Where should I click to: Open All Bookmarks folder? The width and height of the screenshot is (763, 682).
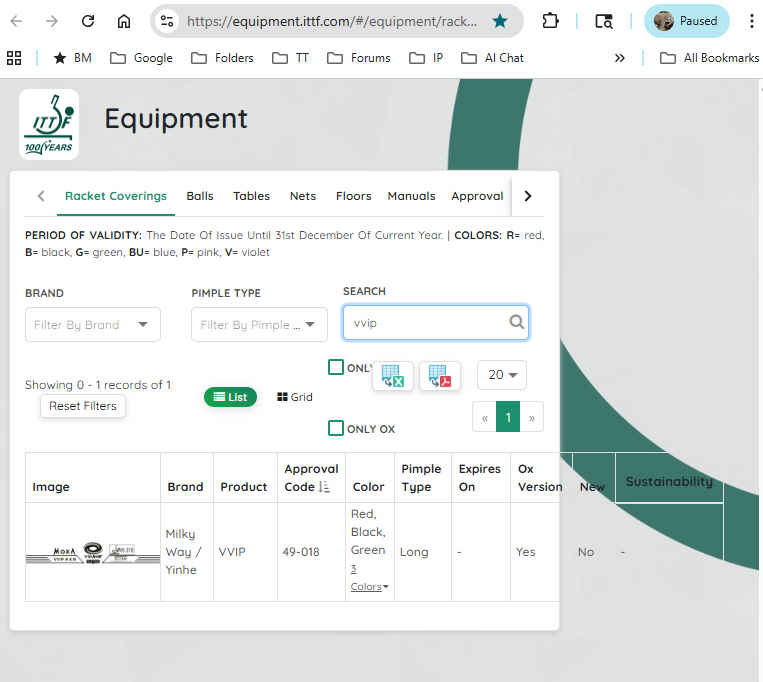tap(709, 58)
